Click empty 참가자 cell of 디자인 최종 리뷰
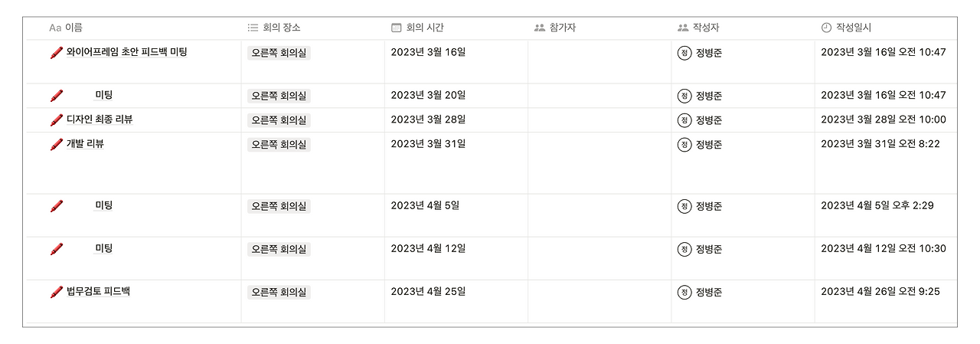Viewport: 980px width, 344px height. pyautogui.click(x=599, y=120)
